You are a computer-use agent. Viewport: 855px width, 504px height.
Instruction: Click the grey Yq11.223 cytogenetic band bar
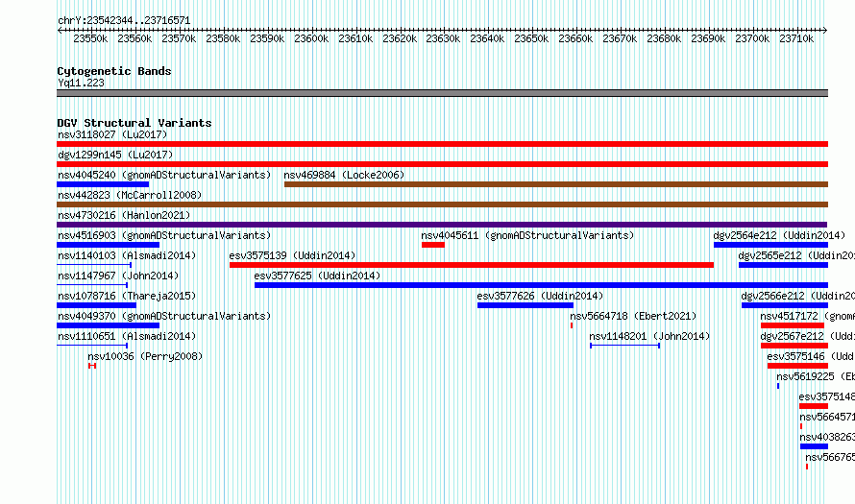[442, 94]
